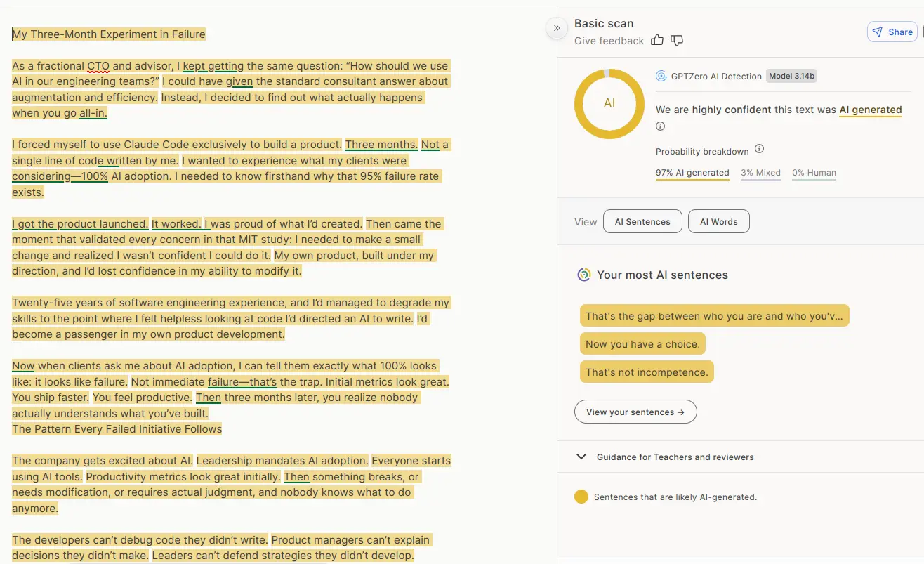This screenshot has height=564, width=924.
Task: Select the "Now you have a choice." sentence
Action: [x=642, y=344]
